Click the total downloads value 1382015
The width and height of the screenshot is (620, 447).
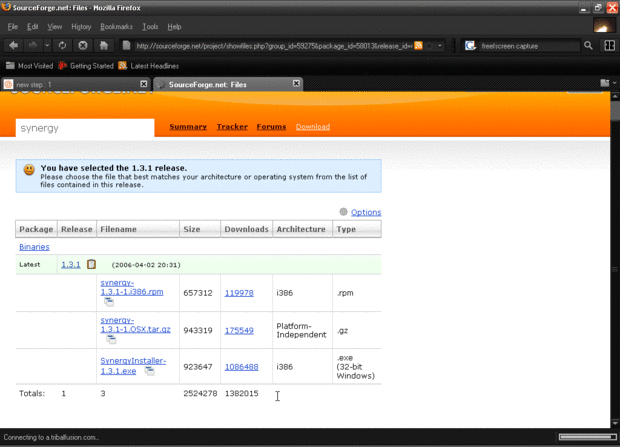point(242,393)
